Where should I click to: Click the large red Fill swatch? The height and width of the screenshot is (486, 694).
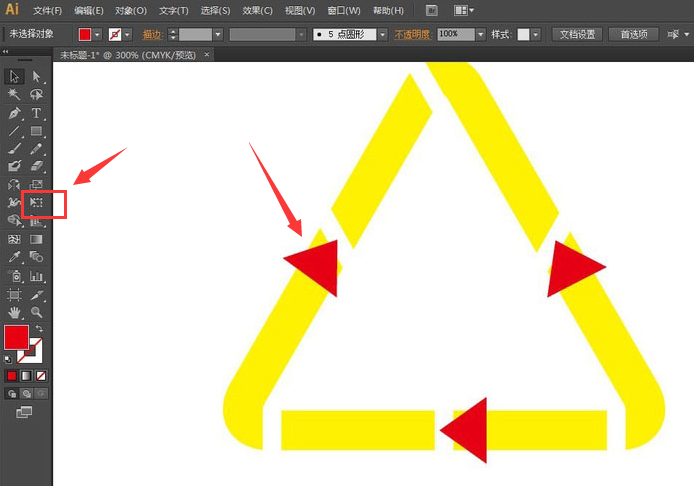point(16,337)
